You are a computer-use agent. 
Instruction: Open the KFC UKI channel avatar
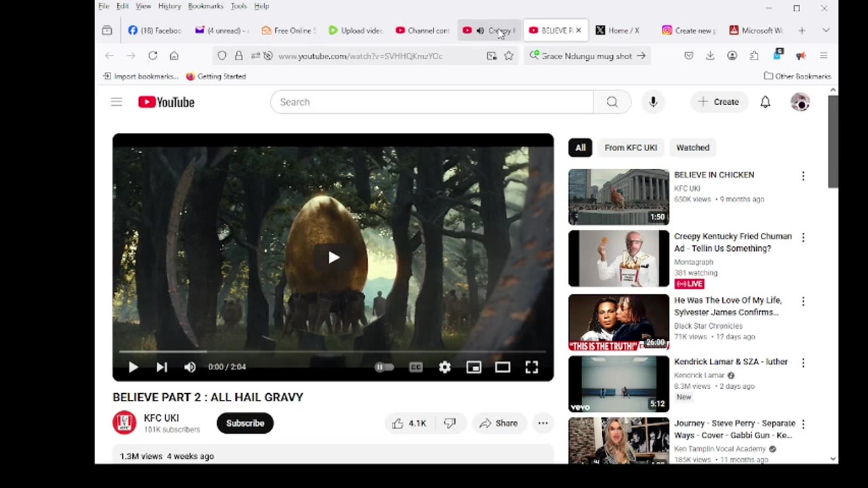[x=124, y=423]
